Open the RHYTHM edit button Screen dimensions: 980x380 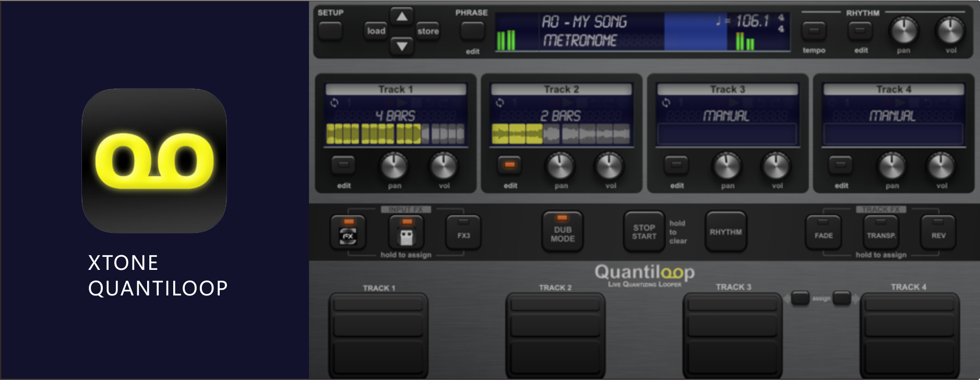click(861, 31)
